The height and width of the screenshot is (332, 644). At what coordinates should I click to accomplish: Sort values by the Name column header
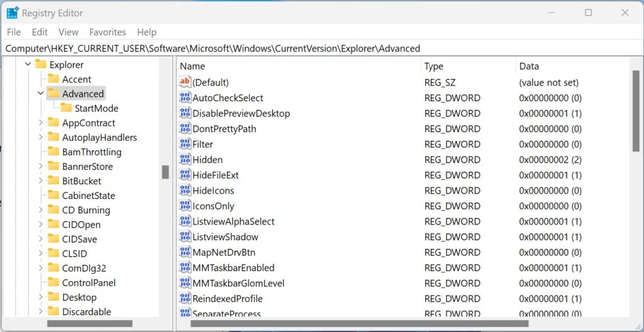coord(299,66)
